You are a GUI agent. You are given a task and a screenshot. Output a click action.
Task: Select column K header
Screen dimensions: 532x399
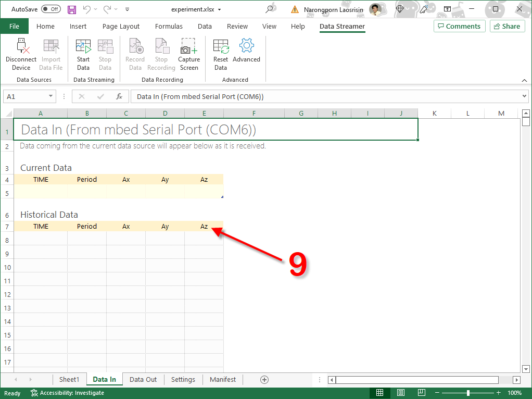434,114
